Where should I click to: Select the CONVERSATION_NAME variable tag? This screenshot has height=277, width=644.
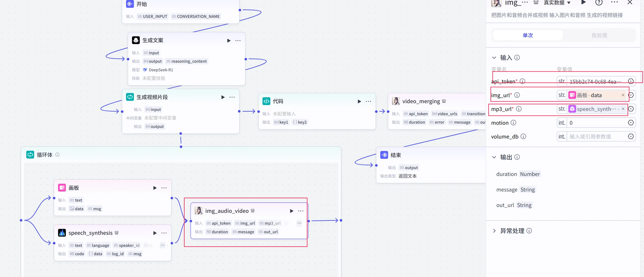pyautogui.click(x=196, y=16)
